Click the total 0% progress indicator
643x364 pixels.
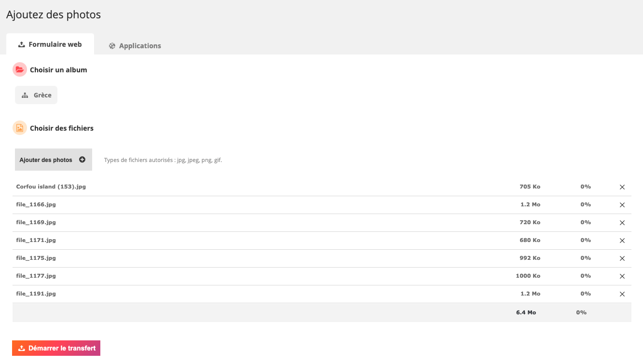pos(581,312)
